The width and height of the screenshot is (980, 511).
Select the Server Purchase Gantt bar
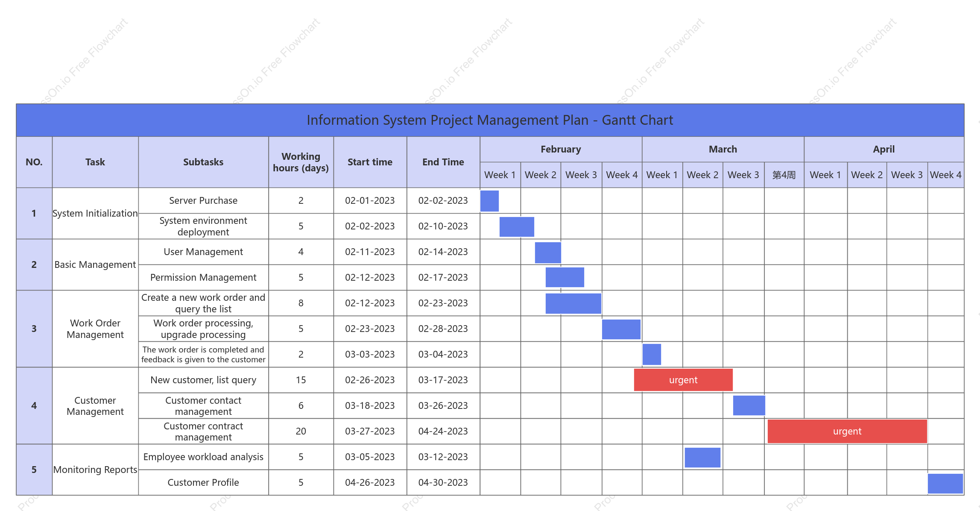(x=489, y=201)
